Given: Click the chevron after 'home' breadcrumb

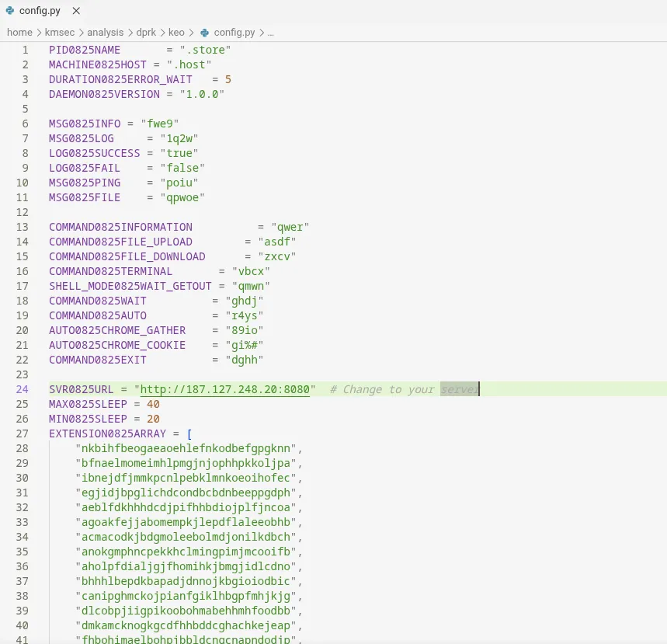Looking at the screenshot, I should click(x=39, y=33).
